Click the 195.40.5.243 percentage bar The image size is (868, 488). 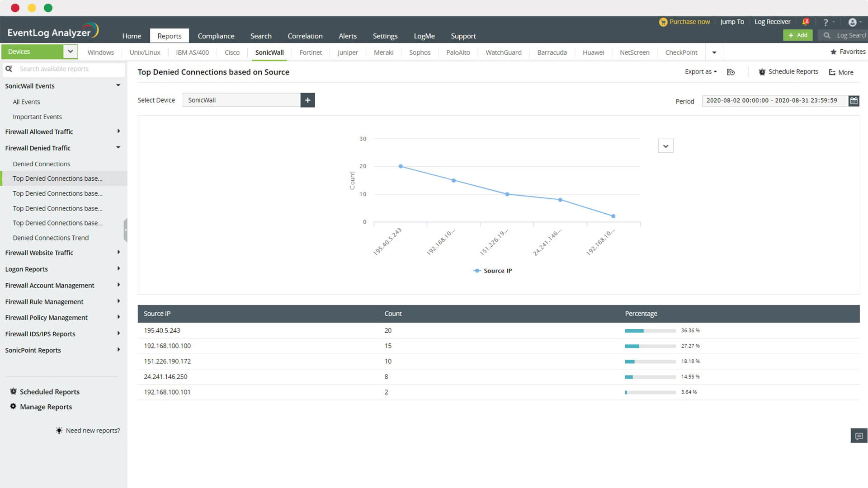coord(650,331)
